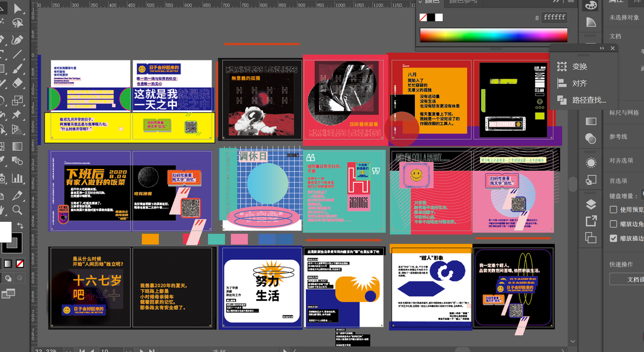
Task: Swap fill and stroke arrows
Action: coord(20,226)
